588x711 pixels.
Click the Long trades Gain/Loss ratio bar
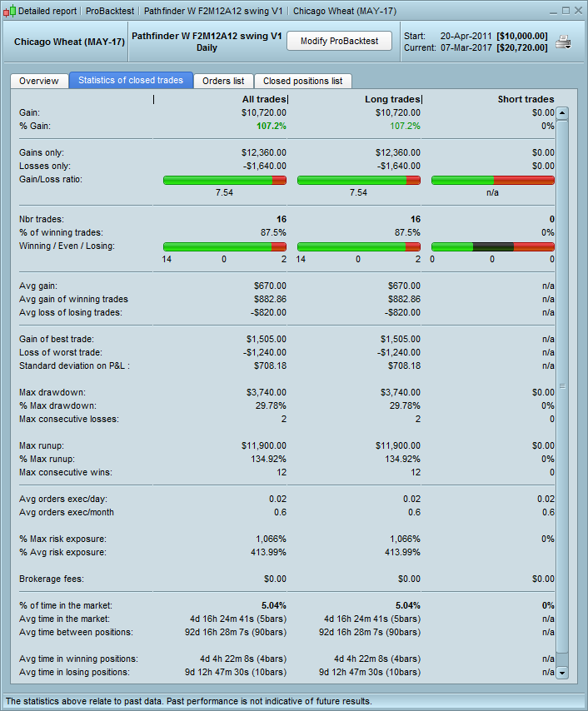click(359, 181)
